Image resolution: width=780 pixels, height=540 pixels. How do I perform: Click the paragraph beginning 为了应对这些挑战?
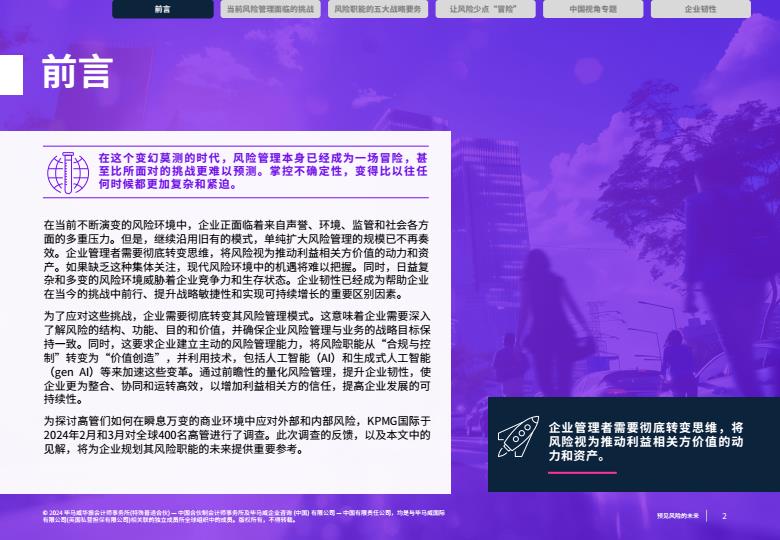tap(237, 358)
